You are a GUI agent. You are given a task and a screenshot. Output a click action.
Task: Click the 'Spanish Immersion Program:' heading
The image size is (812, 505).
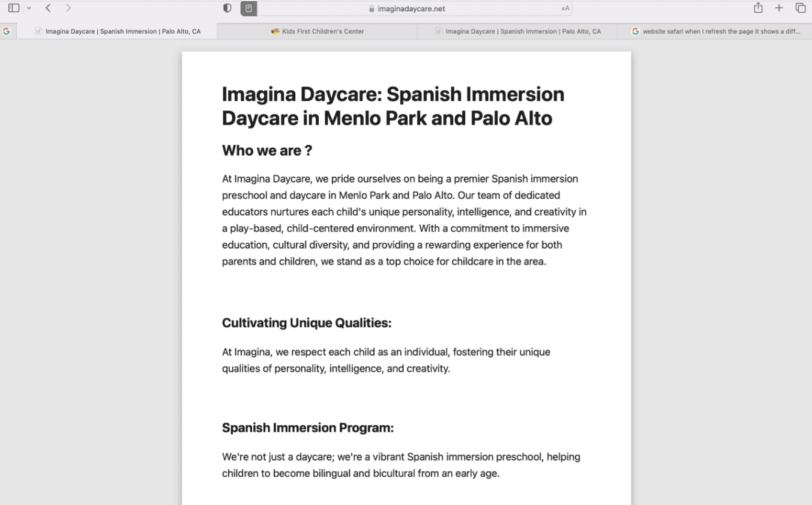coord(308,428)
